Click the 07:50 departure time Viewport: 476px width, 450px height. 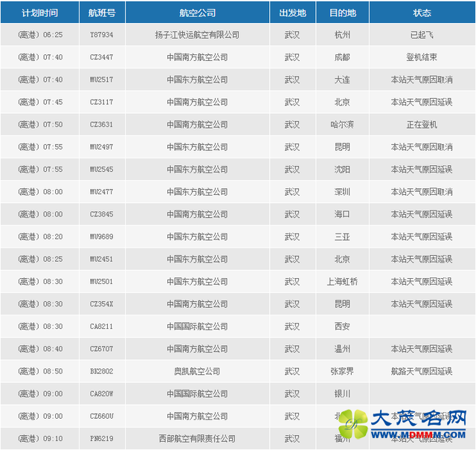pos(53,125)
